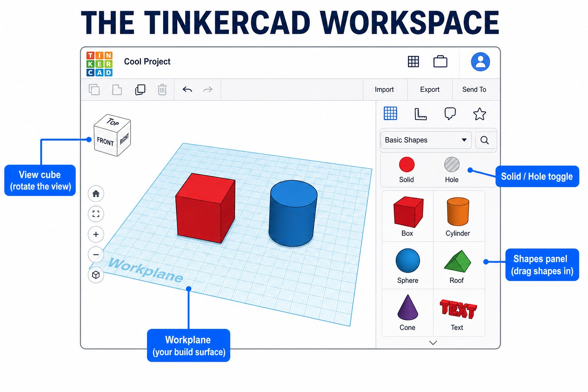Image resolution: width=588 pixels, height=392 pixels.
Task: Click the Delete trash icon
Action: tap(162, 90)
